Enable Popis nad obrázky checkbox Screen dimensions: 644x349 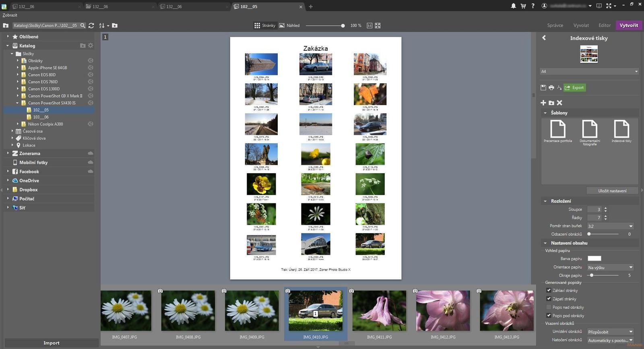pos(549,307)
